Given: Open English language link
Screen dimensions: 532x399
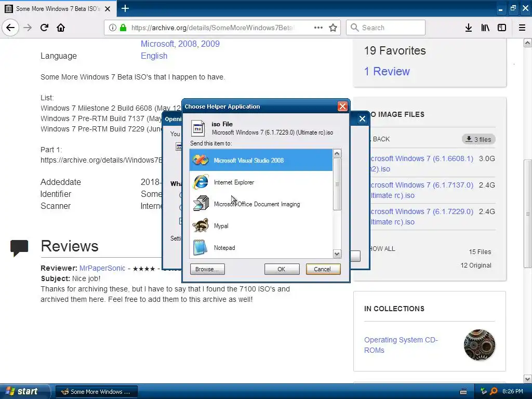Looking at the screenshot, I should (154, 56).
